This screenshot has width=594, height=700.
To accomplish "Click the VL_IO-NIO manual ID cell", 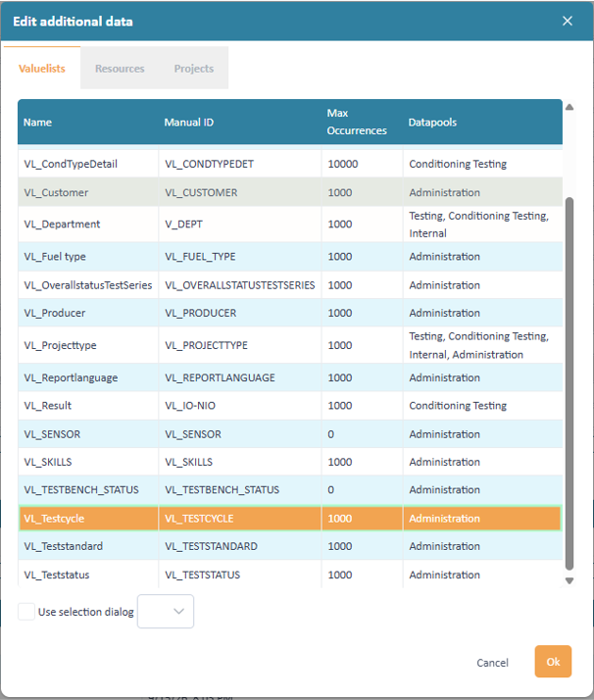I will (x=240, y=405).
